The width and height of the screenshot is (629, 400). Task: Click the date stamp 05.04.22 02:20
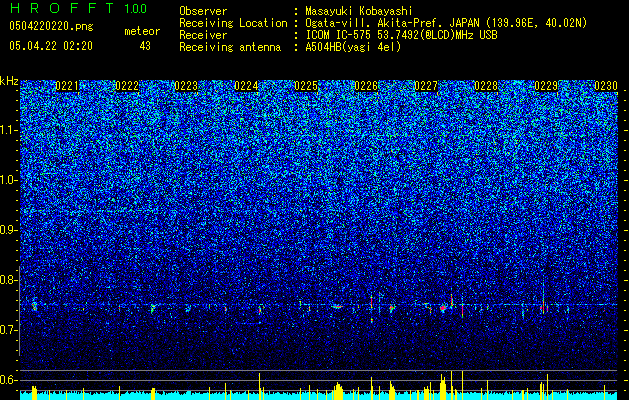pyautogui.click(x=51, y=46)
